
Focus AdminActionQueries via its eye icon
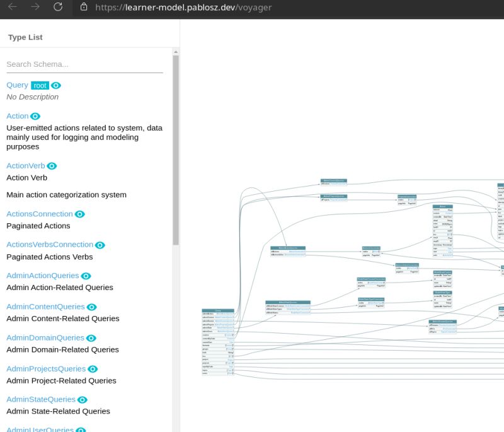[86, 276]
